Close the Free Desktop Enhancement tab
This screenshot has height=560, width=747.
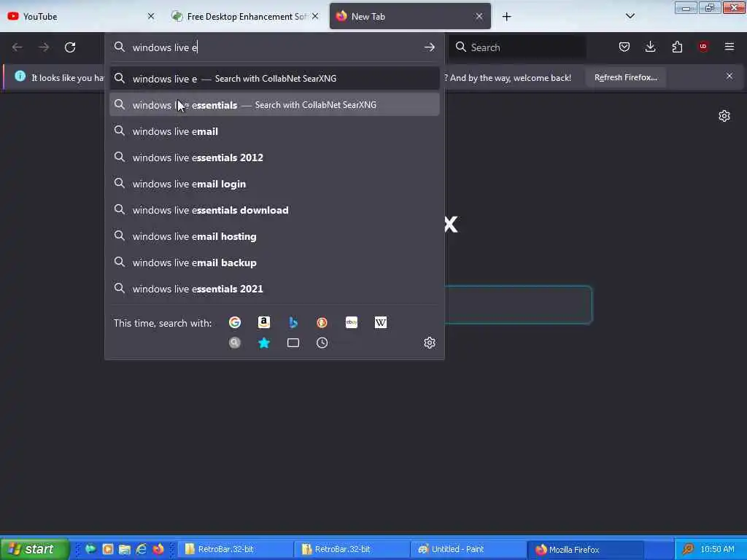[x=315, y=16]
